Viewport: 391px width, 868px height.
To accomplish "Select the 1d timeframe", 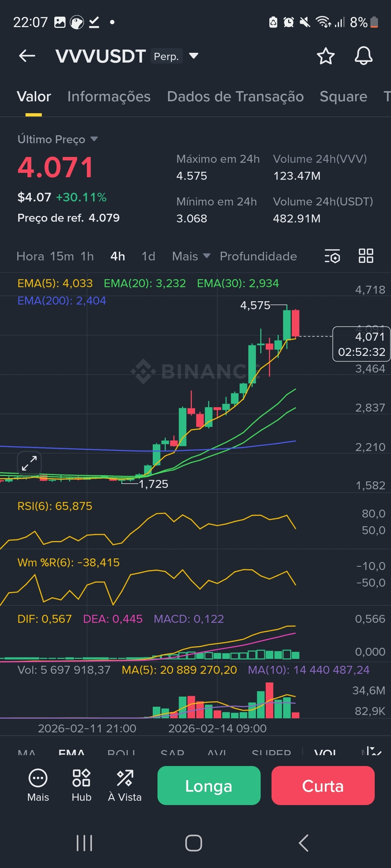I will (x=148, y=256).
